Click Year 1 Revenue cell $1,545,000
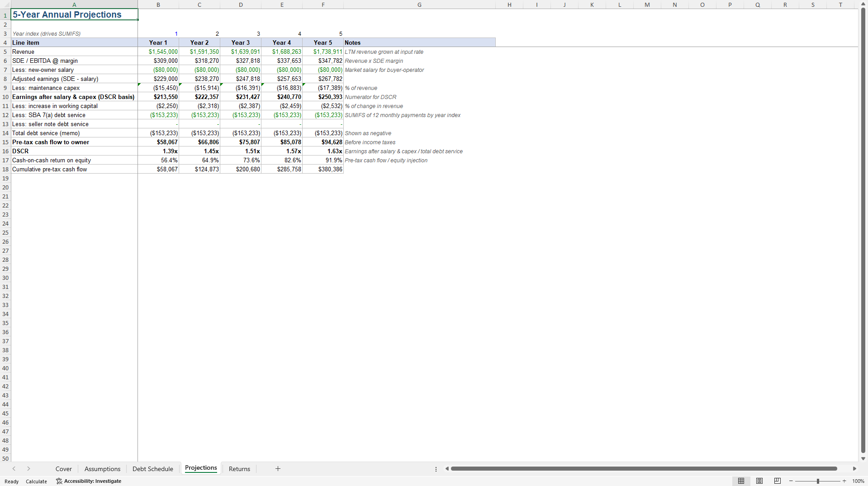The height and width of the screenshot is (486, 868). pos(158,52)
